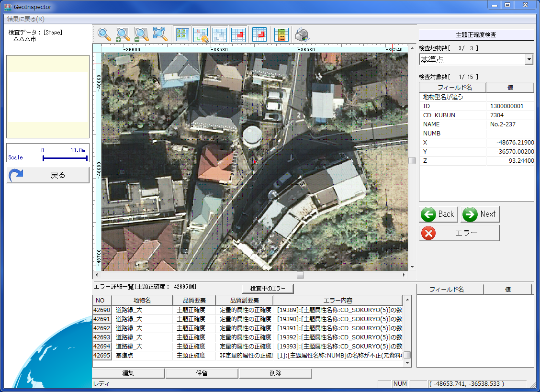Viewport: 540px width, 392px height.
Task: Click the 検査中のエラー button
Action: (x=268, y=288)
